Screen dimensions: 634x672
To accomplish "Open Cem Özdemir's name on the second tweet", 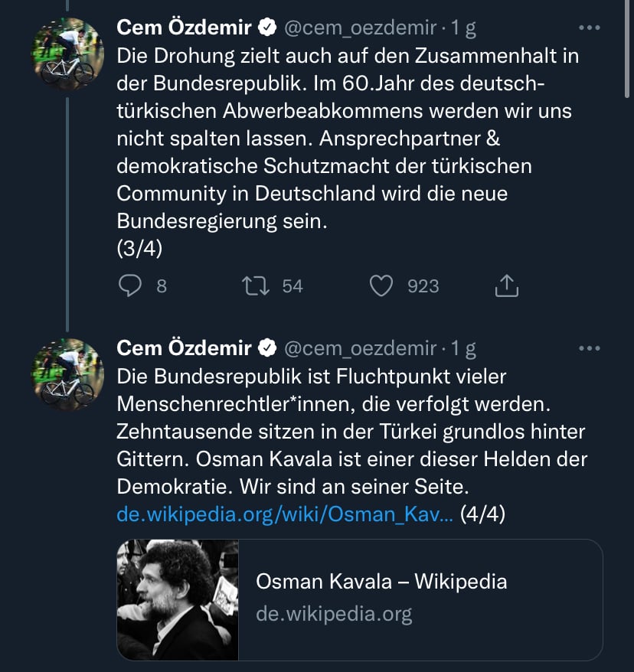I will 184,348.
